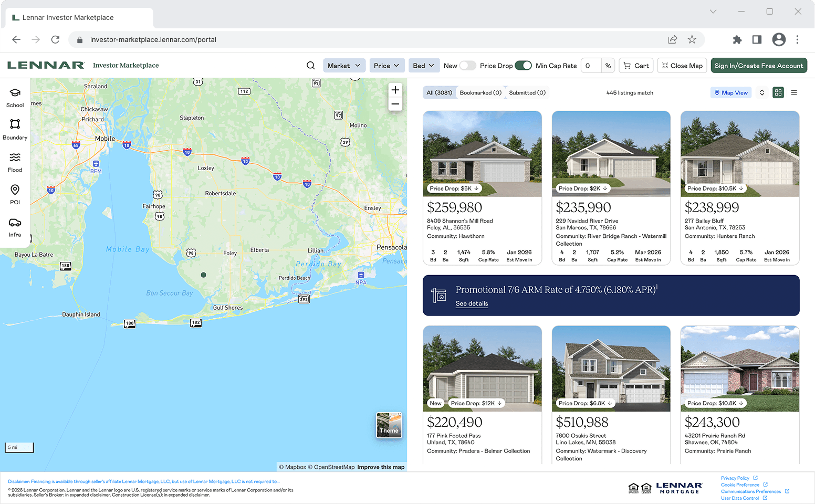The width and height of the screenshot is (815, 504).
Task: Click the green property marker near Foley
Action: click(x=204, y=275)
